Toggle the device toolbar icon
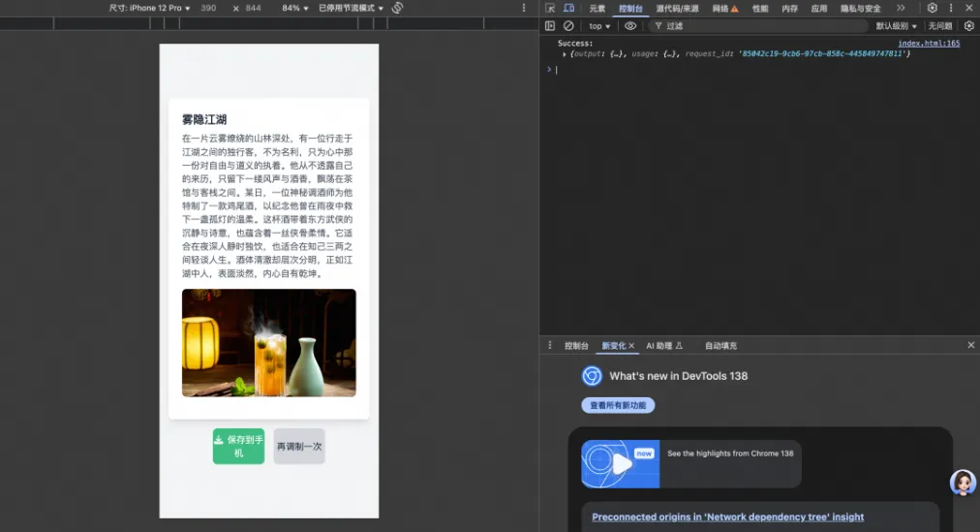This screenshot has width=980, height=532. (568, 9)
